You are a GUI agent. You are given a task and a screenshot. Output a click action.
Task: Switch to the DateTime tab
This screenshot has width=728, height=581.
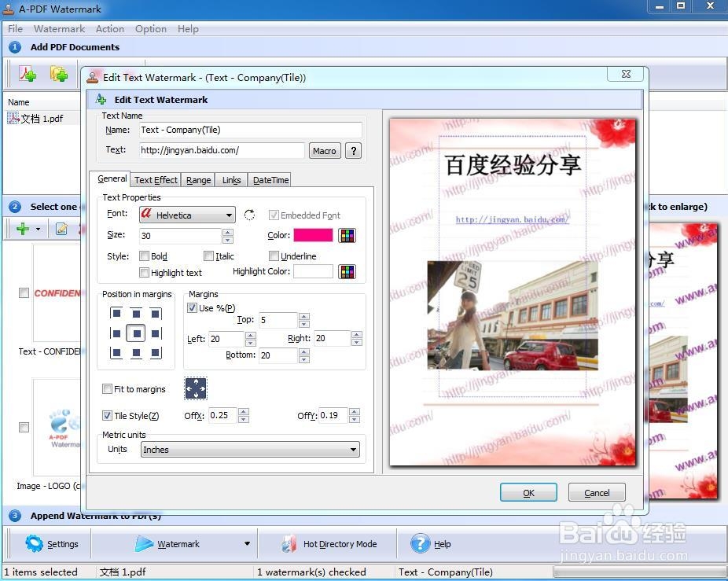[x=270, y=180]
